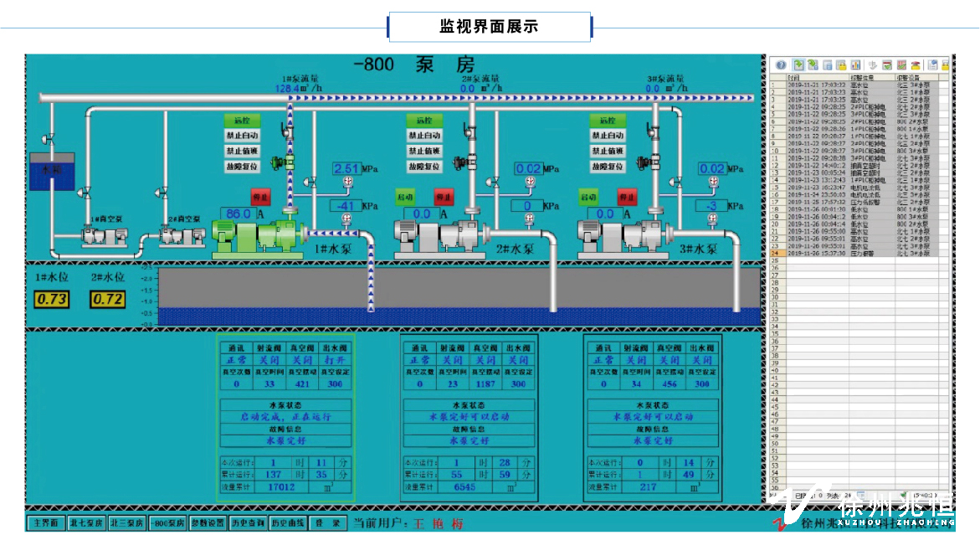Toggle 远控 mode for pump 1
This screenshot has height=535, width=980.
(x=241, y=121)
